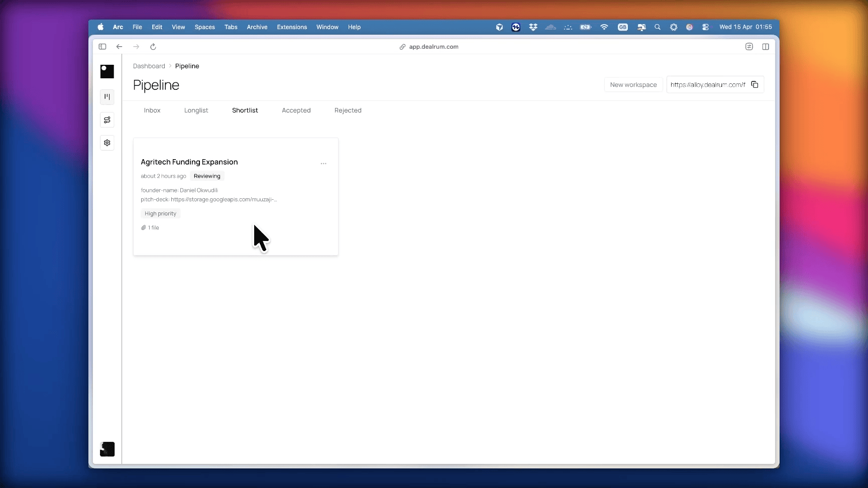This screenshot has width=868, height=488.
Task: Click the Dealrum logo at sidebar top
Action: pyautogui.click(x=107, y=71)
